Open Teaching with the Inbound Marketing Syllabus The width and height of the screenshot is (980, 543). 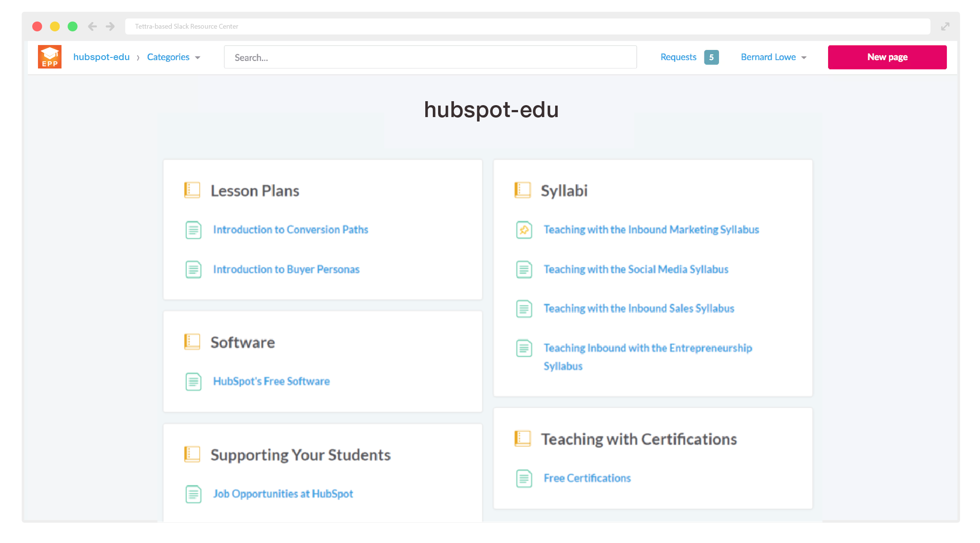click(x=651, y=230)
